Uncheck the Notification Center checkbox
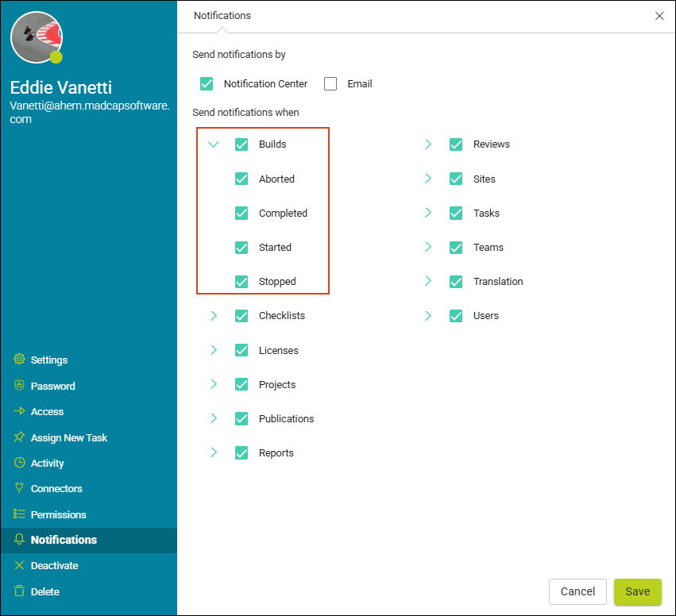This screenshot has height=616, width=676. (207, 83)
